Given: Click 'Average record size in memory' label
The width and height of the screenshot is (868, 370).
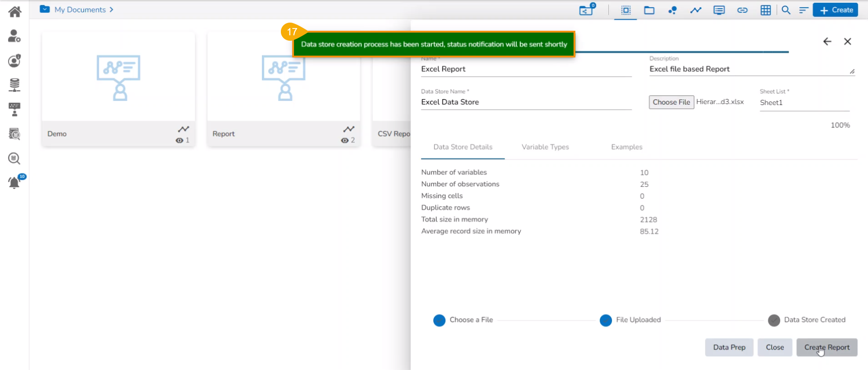Looking at the screenshot, I should point(471,231).
